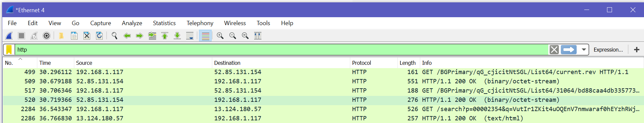Open the Expression... dialog
This screenshot has width=644, height=123.
click(x=608, y=50)
